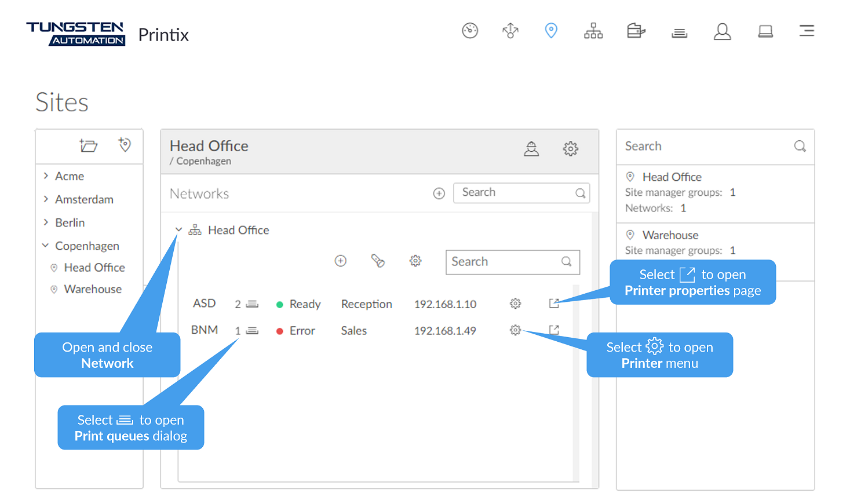Open the Networks icon in top navigation

(593, 31)
